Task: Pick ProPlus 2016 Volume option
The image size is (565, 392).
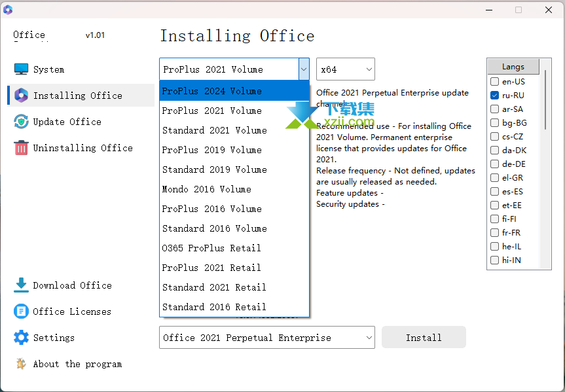Action: coord(234,209)
